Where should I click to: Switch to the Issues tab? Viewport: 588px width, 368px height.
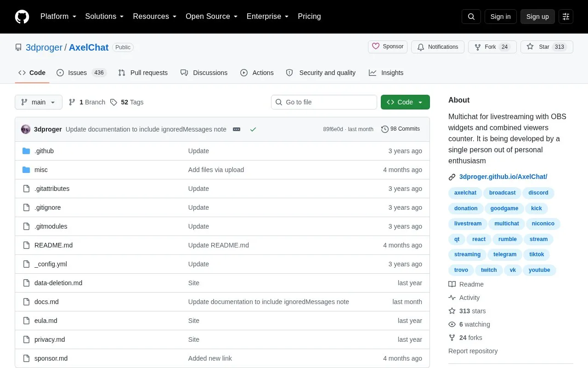click(81, 73)
